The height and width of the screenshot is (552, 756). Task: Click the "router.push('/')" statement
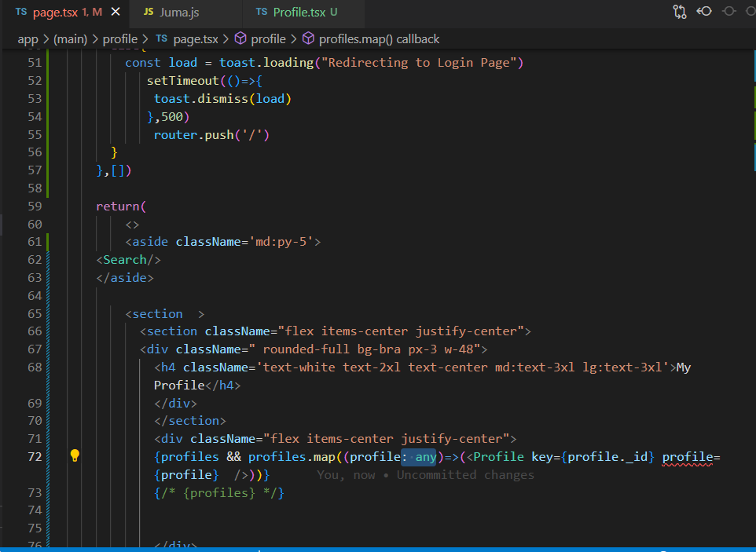coord(211,134)
